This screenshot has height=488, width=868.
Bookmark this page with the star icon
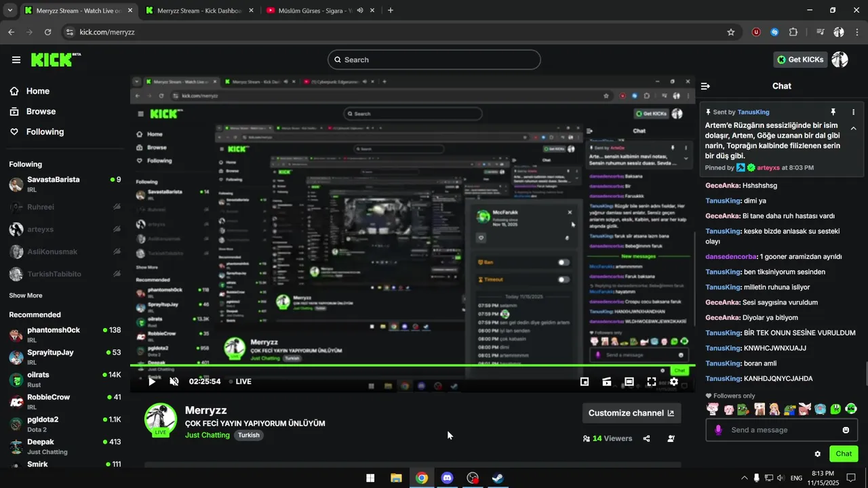(730, 32)
